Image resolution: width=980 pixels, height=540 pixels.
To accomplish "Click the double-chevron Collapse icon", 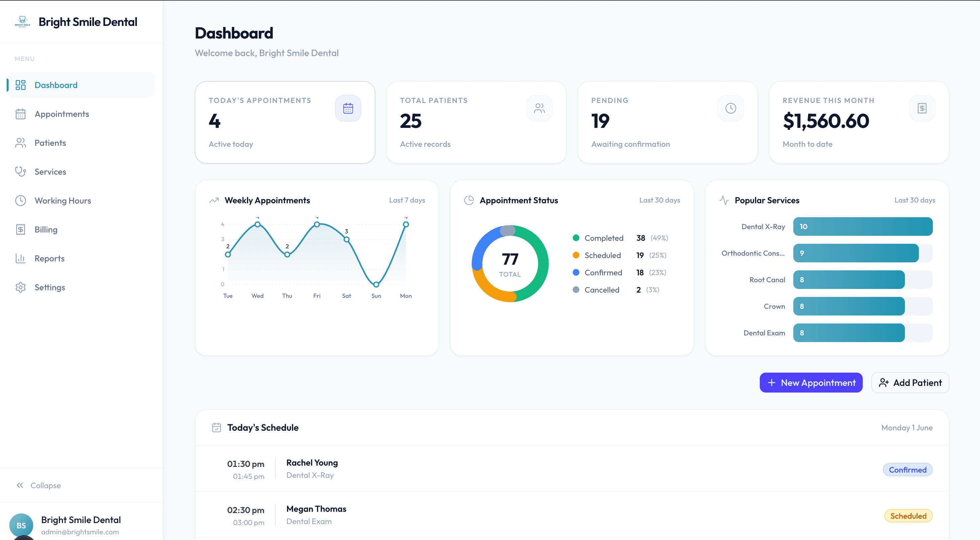I will click(x=20, y=485).
